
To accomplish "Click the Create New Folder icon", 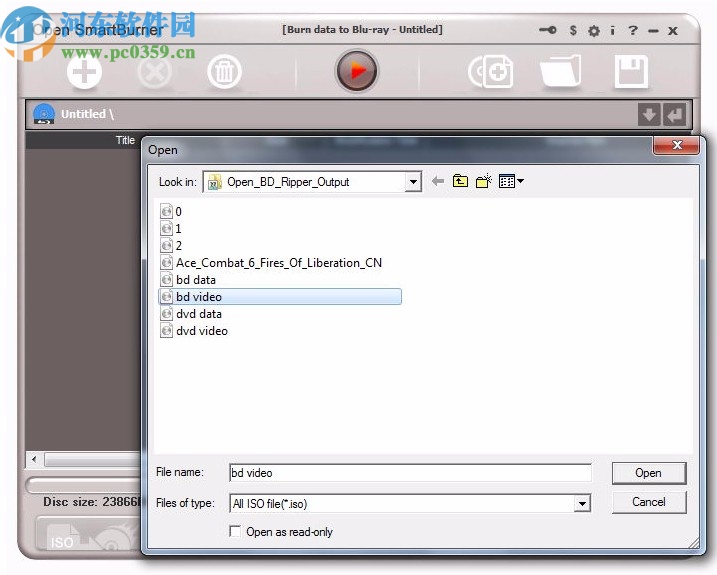I will 483,181.
